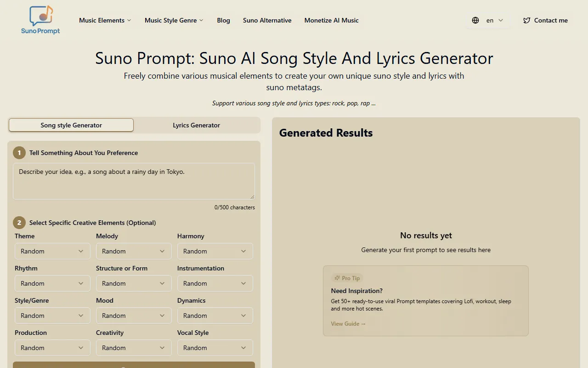Click the Pro Tip sparkle icon

tap(337, 278)
